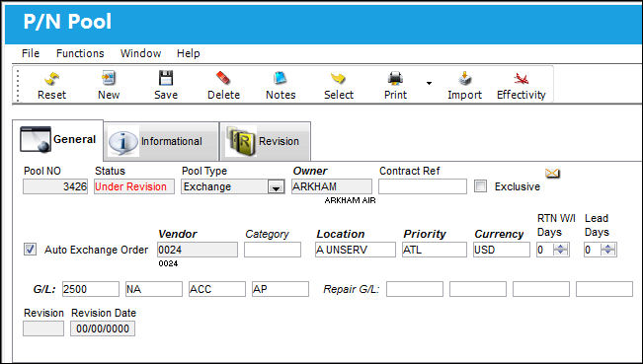Viewport: 643px width, 364px height.
Task: Open the Window menu
Action: point(140,53)
